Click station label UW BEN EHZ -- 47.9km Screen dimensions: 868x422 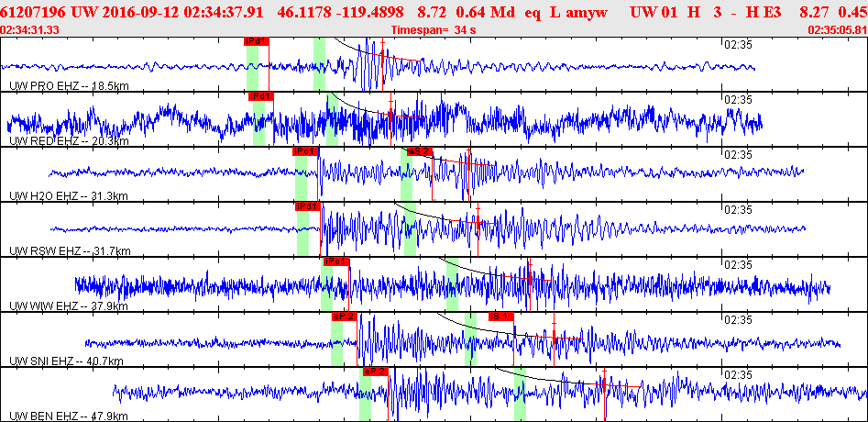tap(69, 416)
